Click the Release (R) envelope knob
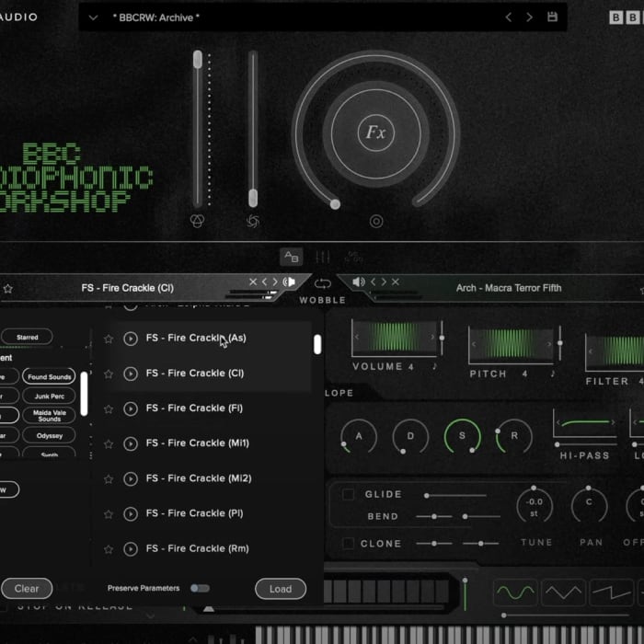 click(x=514, y=436)
